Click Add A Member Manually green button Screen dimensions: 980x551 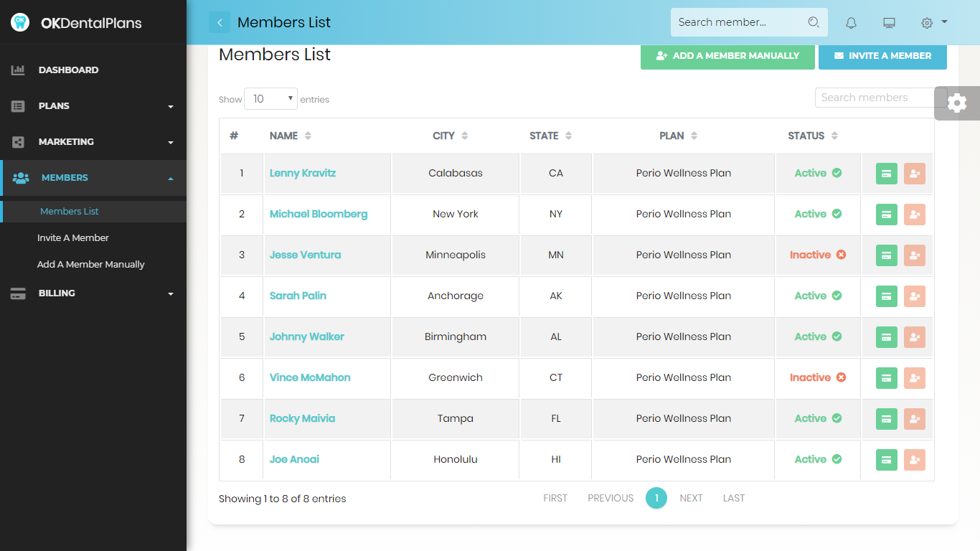pyautogui.click(x=727, y=55)
